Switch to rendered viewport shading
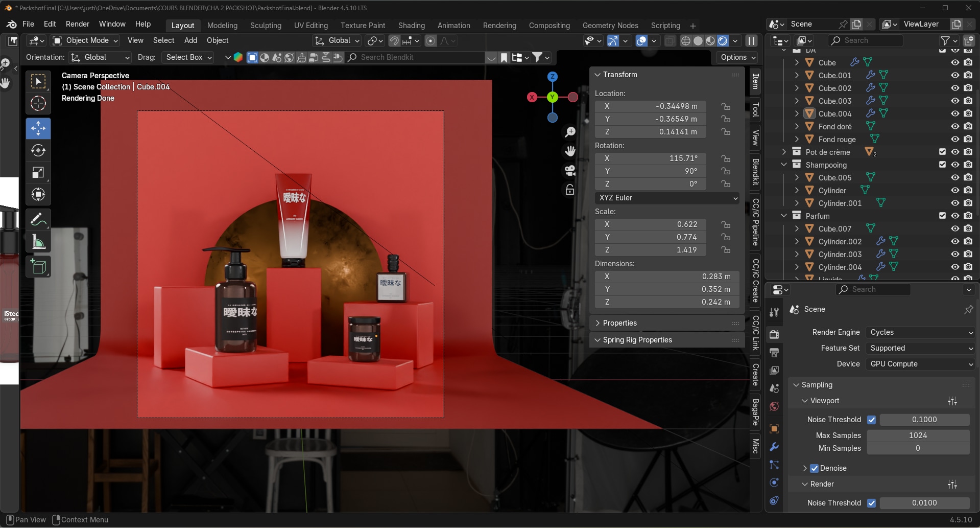The height and width of the screenshot is (528, 980). pyautogui.click(x=723, y=41)
